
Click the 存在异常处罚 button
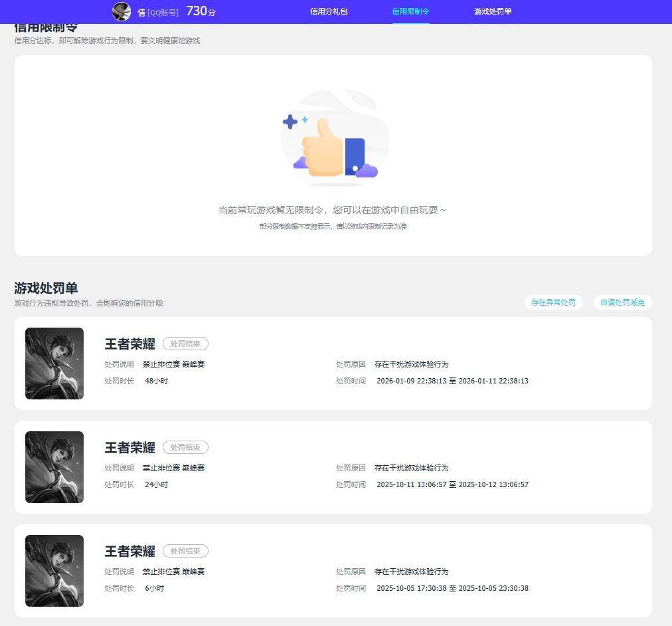click(553, 302)
